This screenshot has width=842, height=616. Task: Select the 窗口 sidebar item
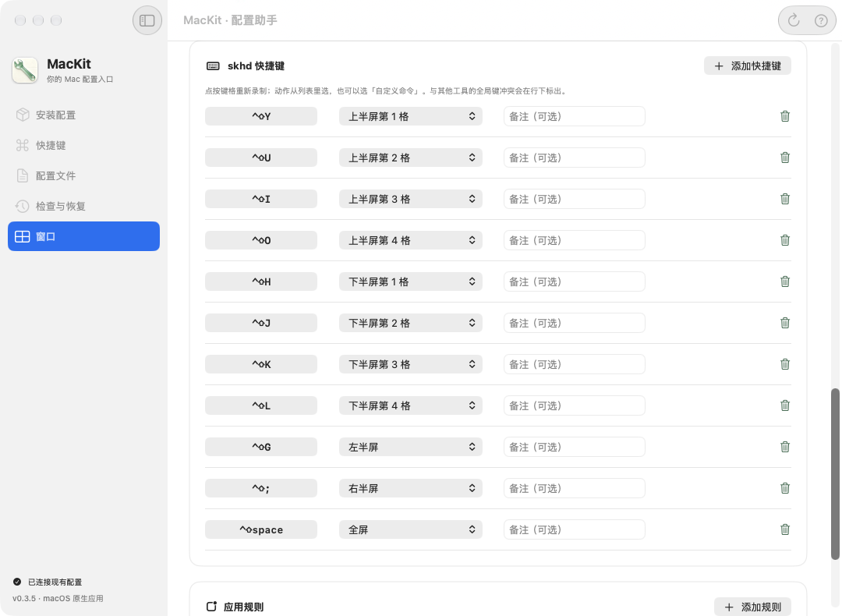pos(83,236)
